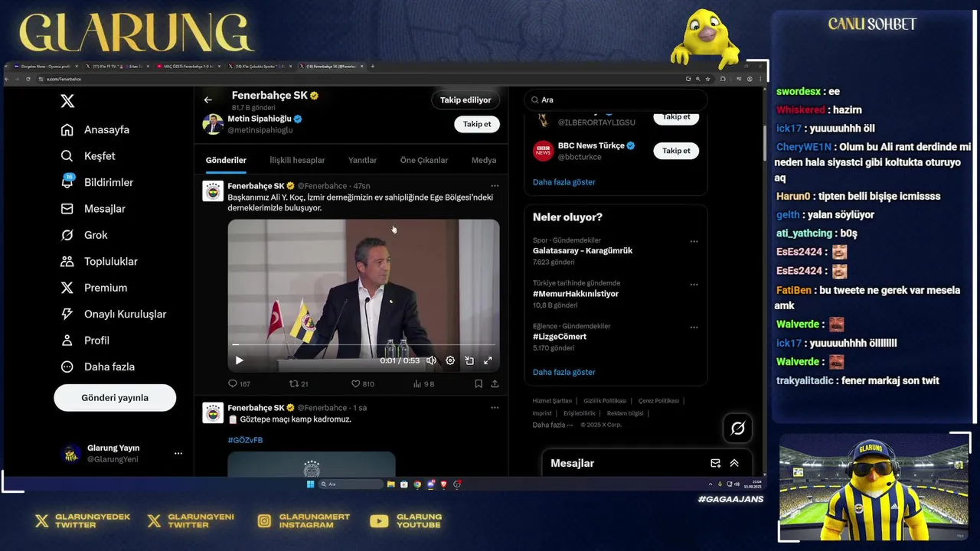Switch to the Yanıtlar tab
Screen dimensions: 980x551
362,160
